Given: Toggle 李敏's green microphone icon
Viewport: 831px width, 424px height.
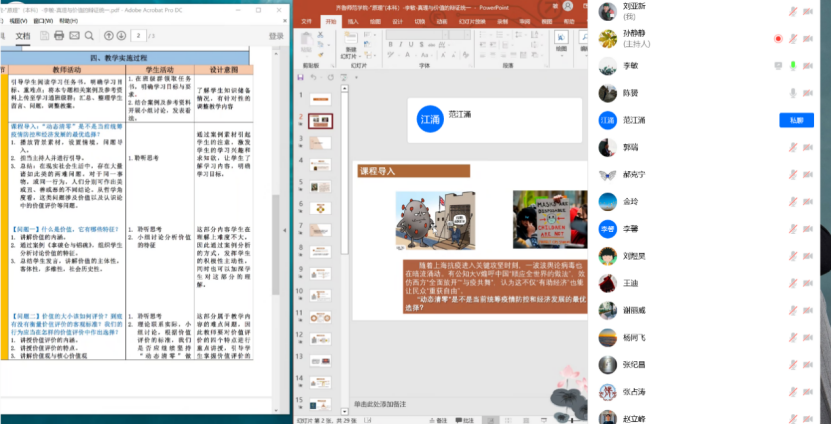Looking at the screenshot, I should (x=792, y=65).
